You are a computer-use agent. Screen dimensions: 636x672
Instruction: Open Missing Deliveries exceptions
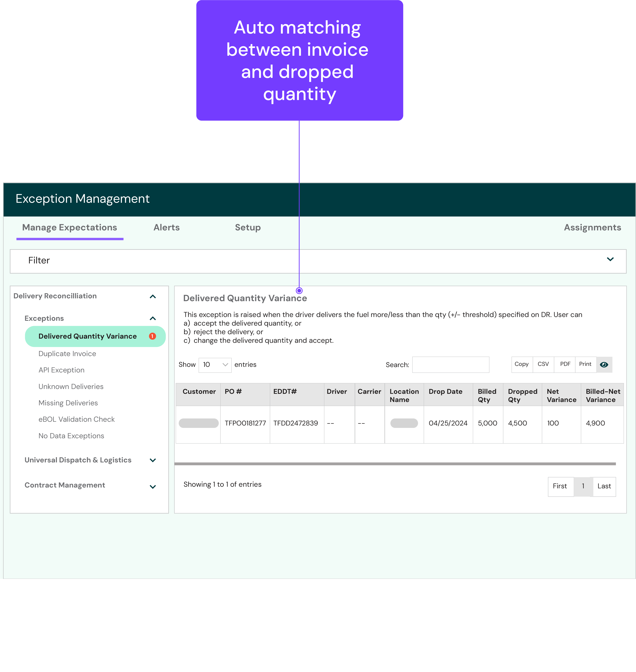tap(68, 403)
